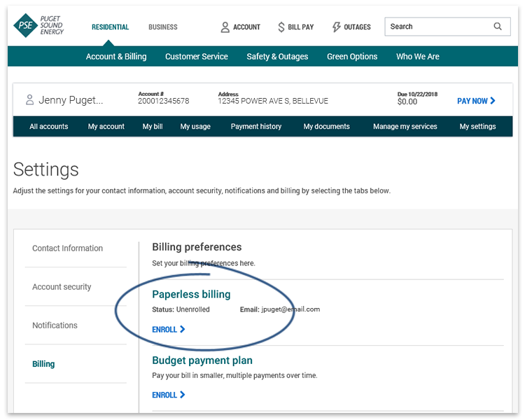Click the lightning bolt Outages icon
The image size is (525, 420).
336,27
